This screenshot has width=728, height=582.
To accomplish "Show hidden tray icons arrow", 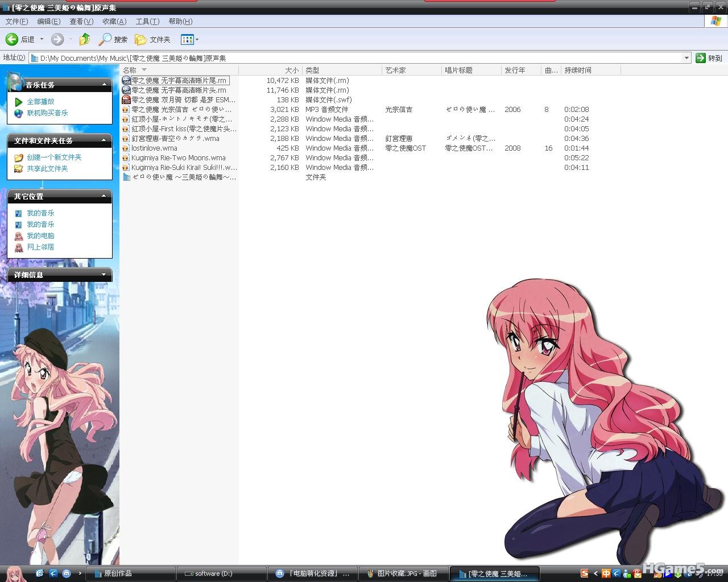I will coord(595,573).
